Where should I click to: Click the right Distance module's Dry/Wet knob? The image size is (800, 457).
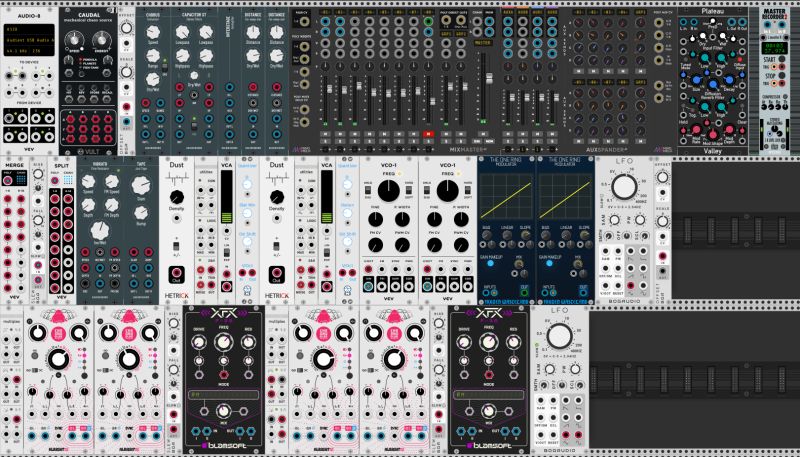point(277,56)
